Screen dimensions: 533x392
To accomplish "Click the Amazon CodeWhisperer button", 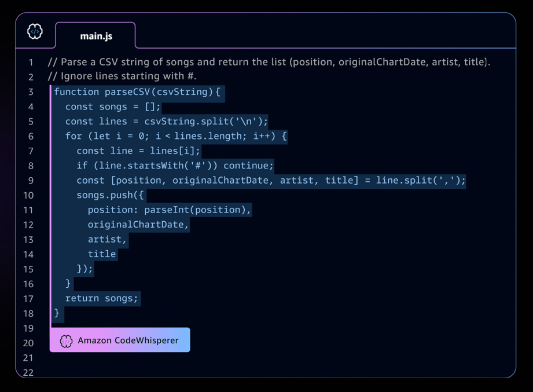I will [119, 340].
